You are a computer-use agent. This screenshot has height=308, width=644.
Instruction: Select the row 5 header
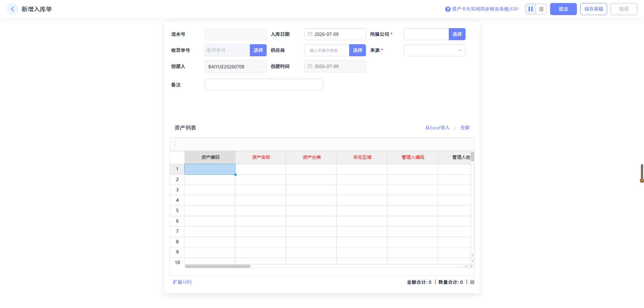coord(177,211)
